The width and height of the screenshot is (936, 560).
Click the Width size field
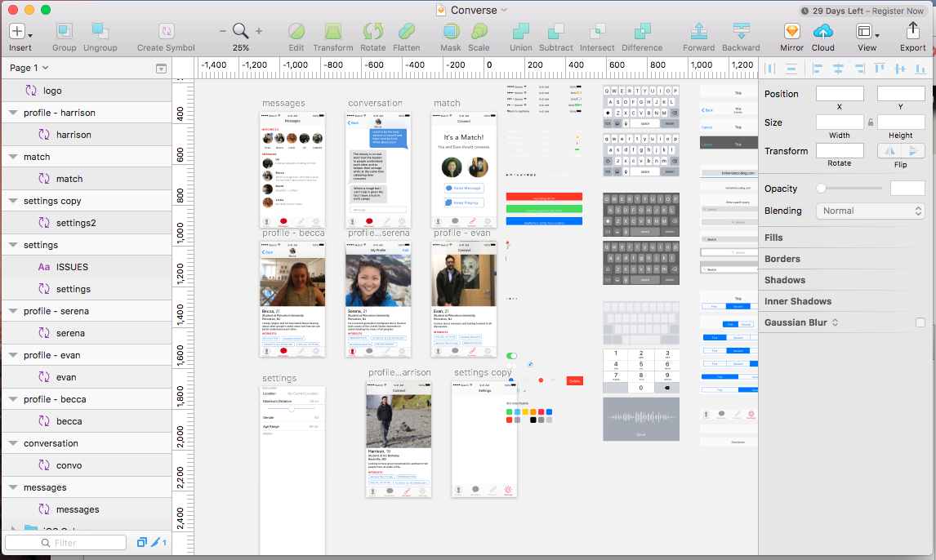pos(840,122)
